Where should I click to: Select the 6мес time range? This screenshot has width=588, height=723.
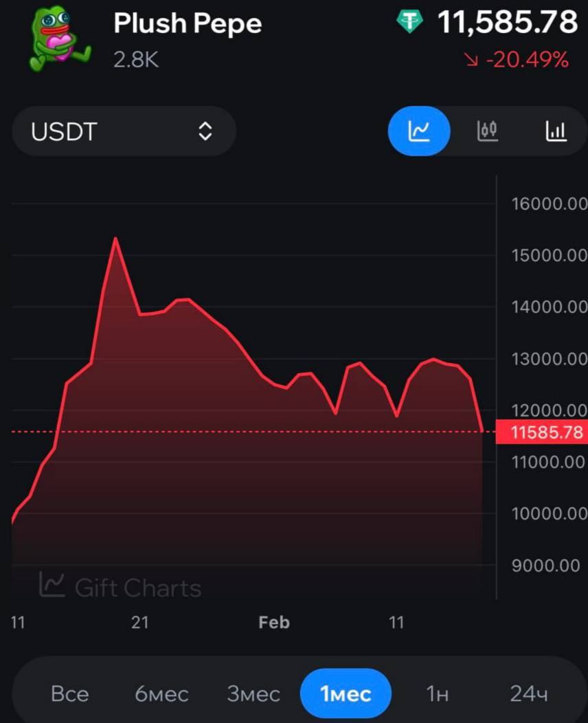click(161, 693)
